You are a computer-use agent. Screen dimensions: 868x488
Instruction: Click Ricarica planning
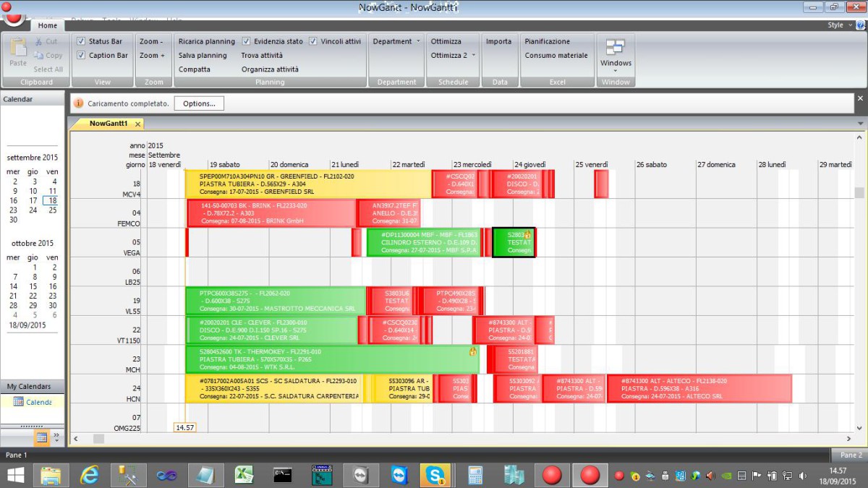207,41
